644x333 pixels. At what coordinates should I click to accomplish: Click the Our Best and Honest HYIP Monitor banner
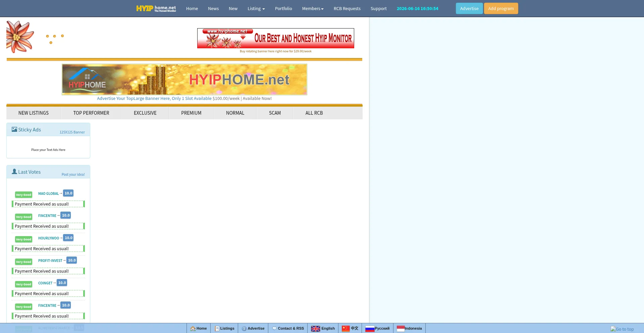(x=276, y=38)
